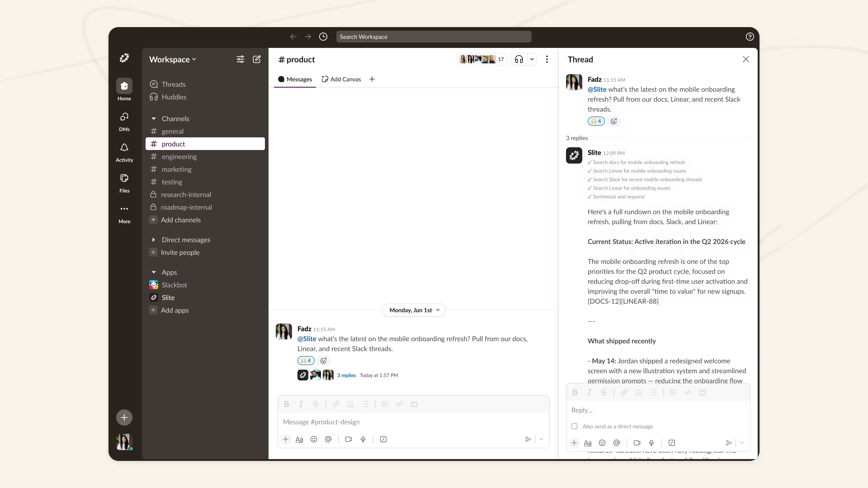The height and width of the screenshot is (488, 868).
Task: Toggle strikethrough in the channel composer
Action: (x=315, y=404)
